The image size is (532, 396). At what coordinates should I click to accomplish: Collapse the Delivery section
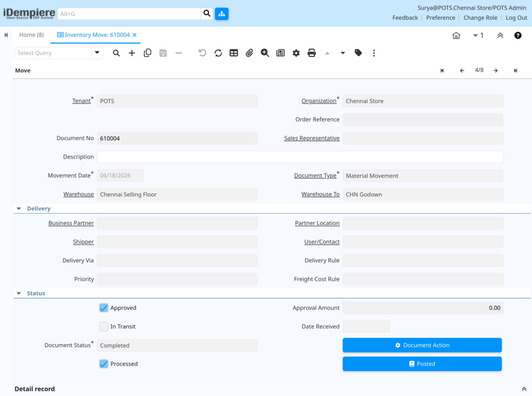click(19, 209)
